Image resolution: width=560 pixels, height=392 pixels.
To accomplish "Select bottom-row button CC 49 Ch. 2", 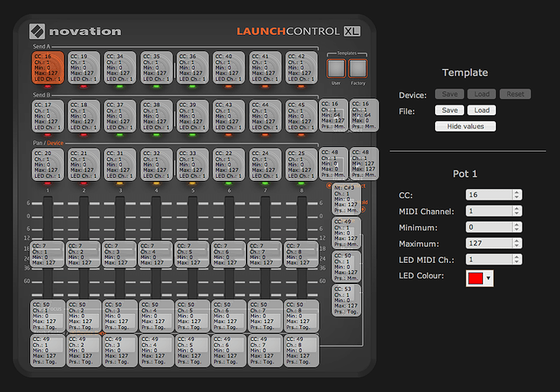I will (84, 351).
